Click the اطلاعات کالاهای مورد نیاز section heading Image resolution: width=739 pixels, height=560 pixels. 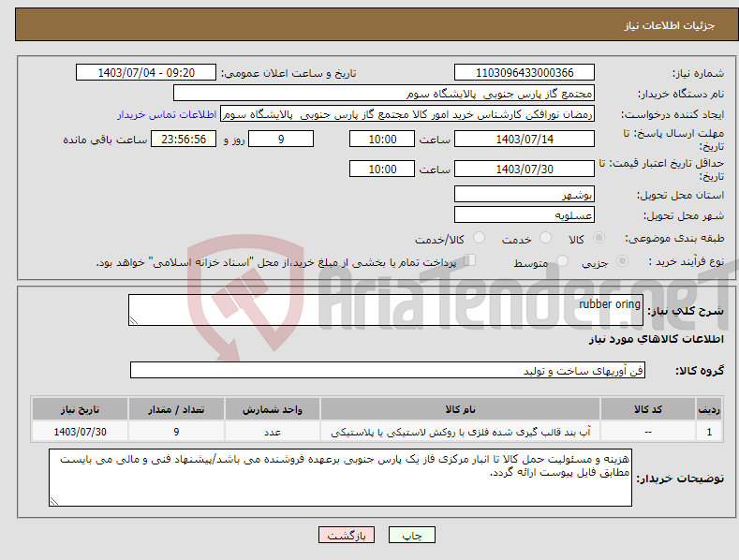click(656, 339)
